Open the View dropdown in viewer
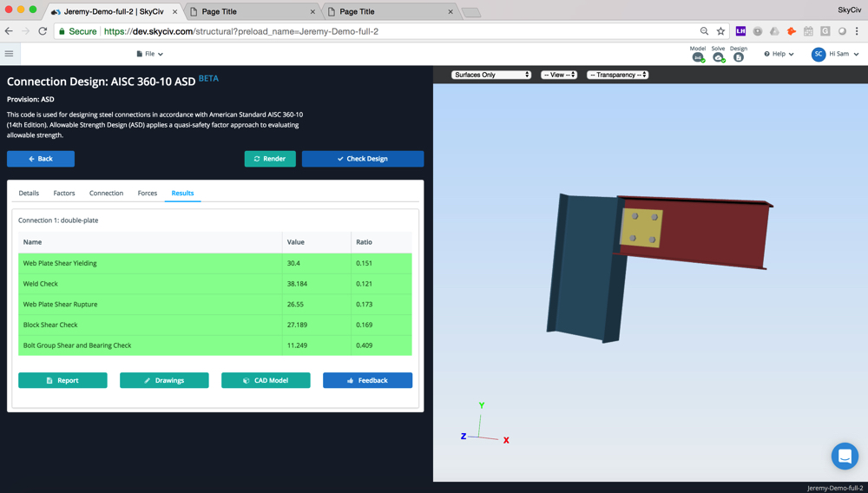 pyautogui.click(x=558, y=75)
